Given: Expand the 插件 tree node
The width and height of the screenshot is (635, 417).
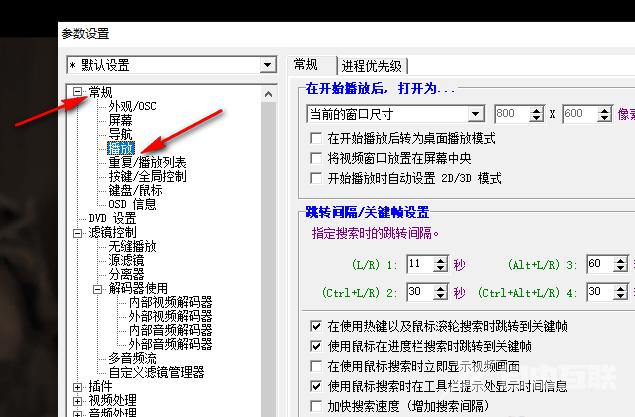Looking at the screenshot, I should coord(77,387).
